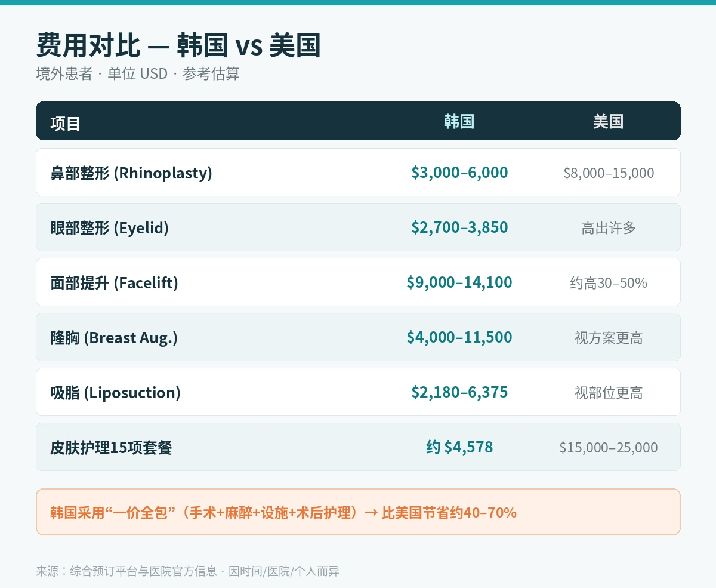Click the US cell '约高30–50%'

(609, 283)
